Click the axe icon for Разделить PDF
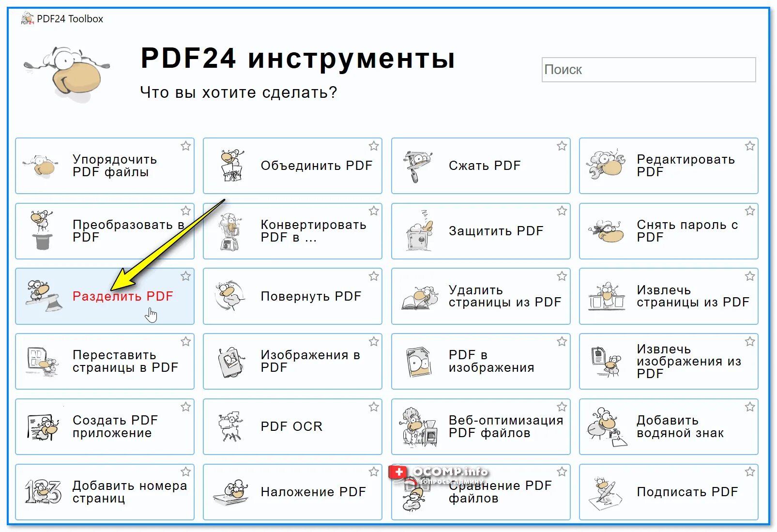The image size is (777, 532). 44,295
